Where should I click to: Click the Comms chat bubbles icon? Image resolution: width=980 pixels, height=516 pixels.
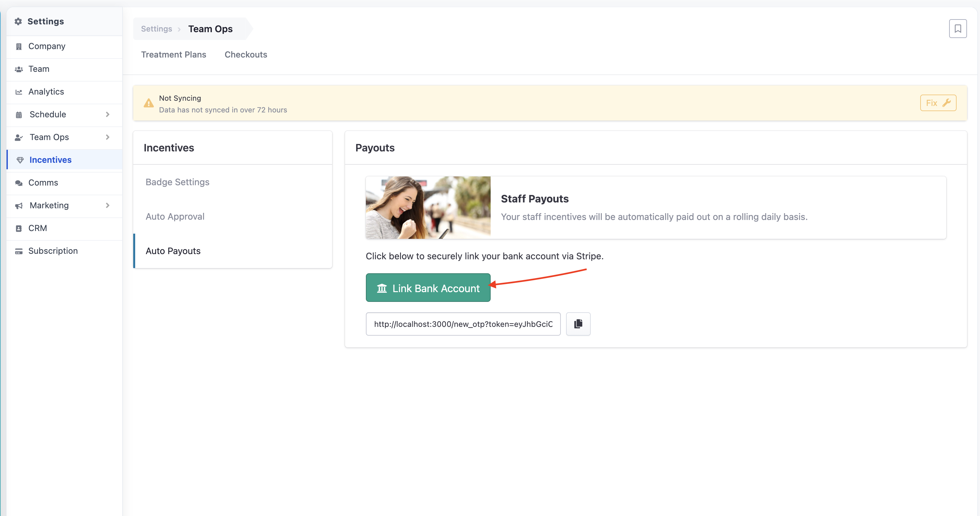coord(19,183)
